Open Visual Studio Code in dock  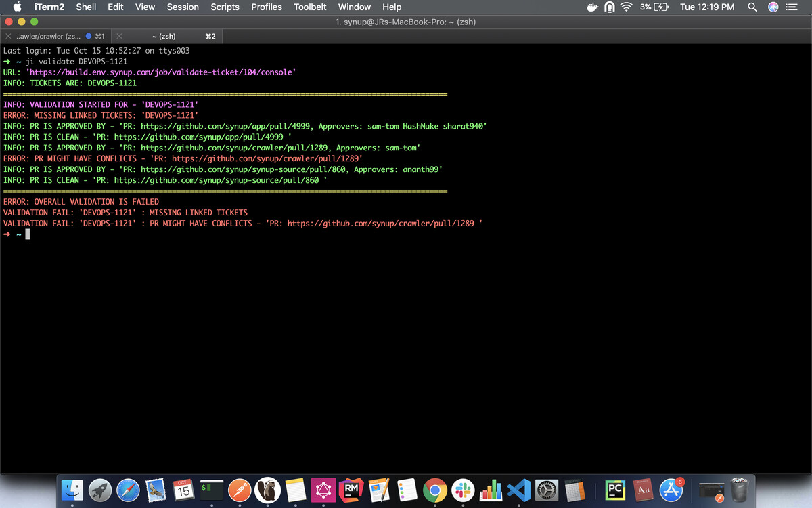point(518,489)
